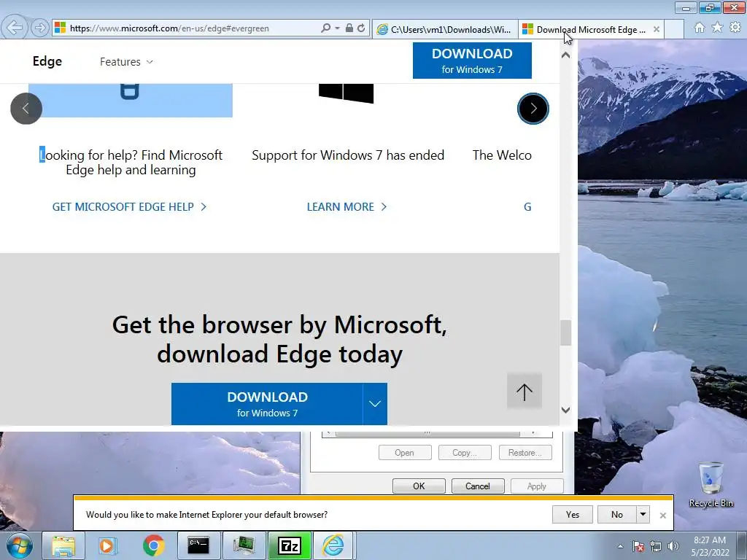
Task: Click OK in the background dialog
Action: click(419, 486)
